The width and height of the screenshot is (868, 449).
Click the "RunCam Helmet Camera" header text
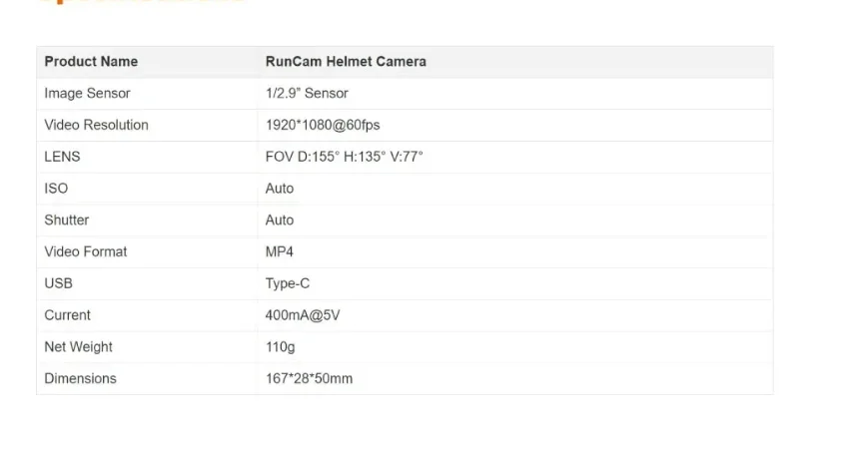(x=346, y=62)
